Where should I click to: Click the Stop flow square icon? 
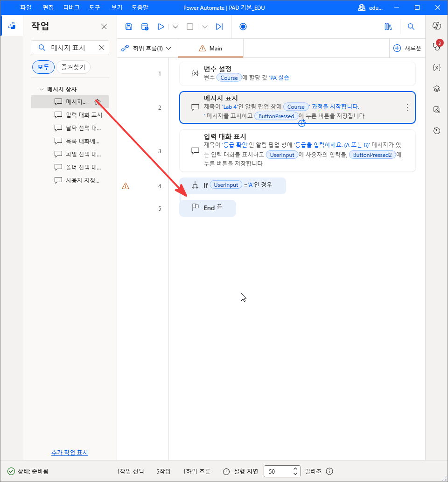pos(190,27)
